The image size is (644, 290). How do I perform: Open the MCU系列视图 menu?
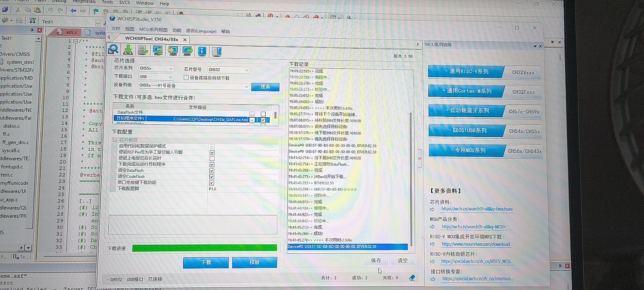[153, 30]
